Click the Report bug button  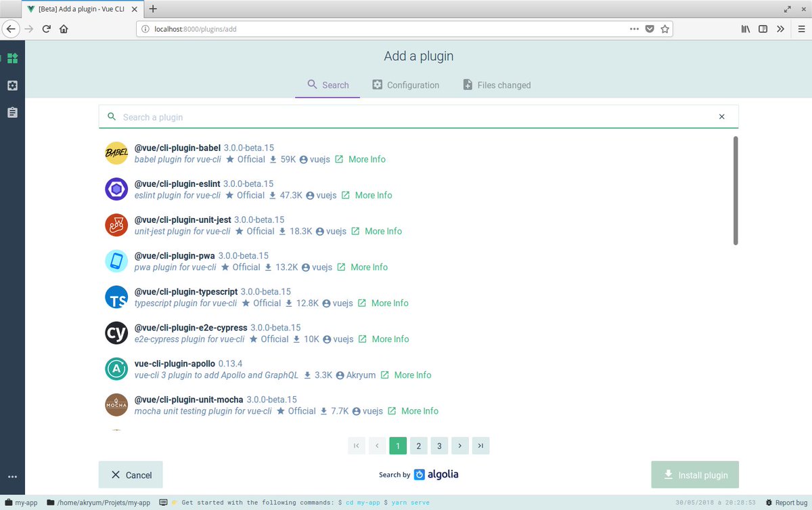[x=786, y=503]
